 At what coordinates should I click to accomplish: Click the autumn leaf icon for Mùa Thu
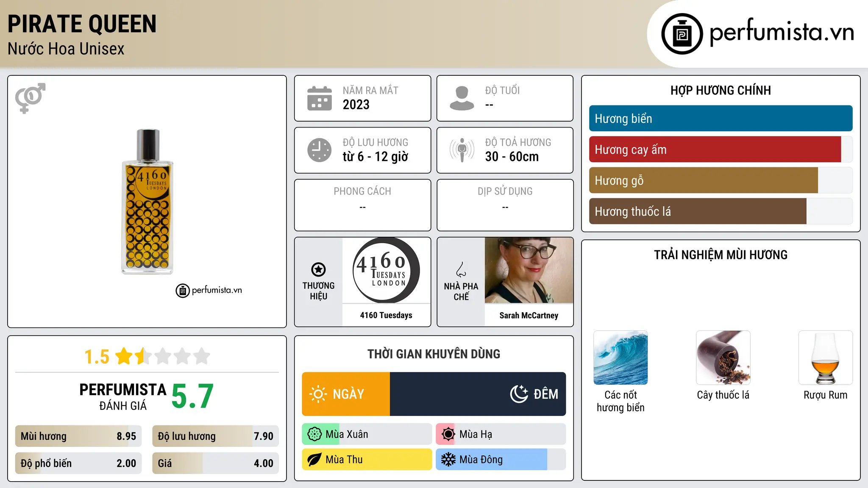point(314,460)
